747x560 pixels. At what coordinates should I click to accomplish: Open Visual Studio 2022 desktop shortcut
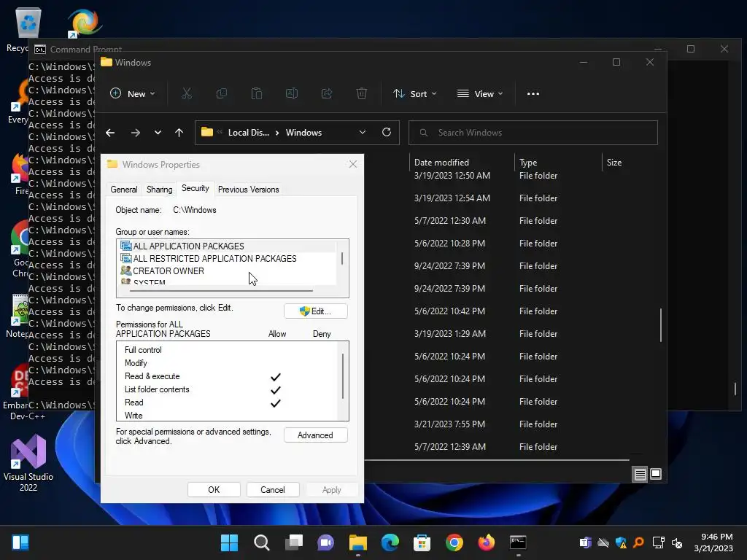tap(28, 463)
